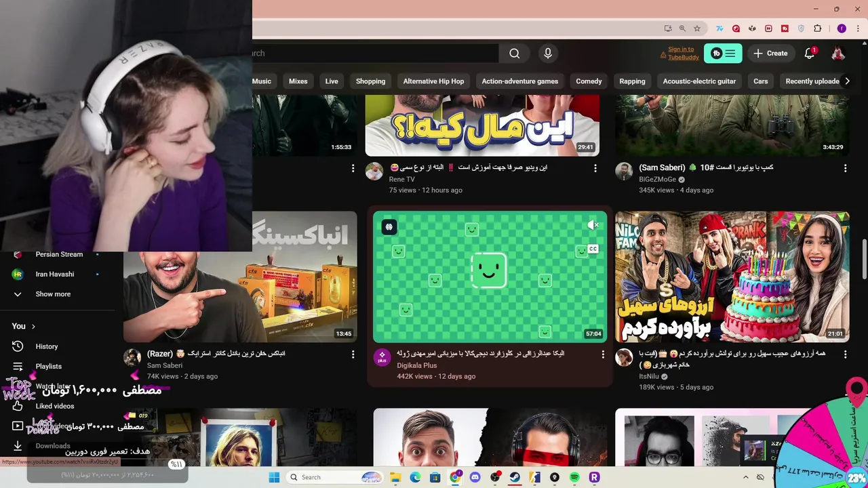Open the BiGeZMoGe channel link

click(x=658, y=180)
